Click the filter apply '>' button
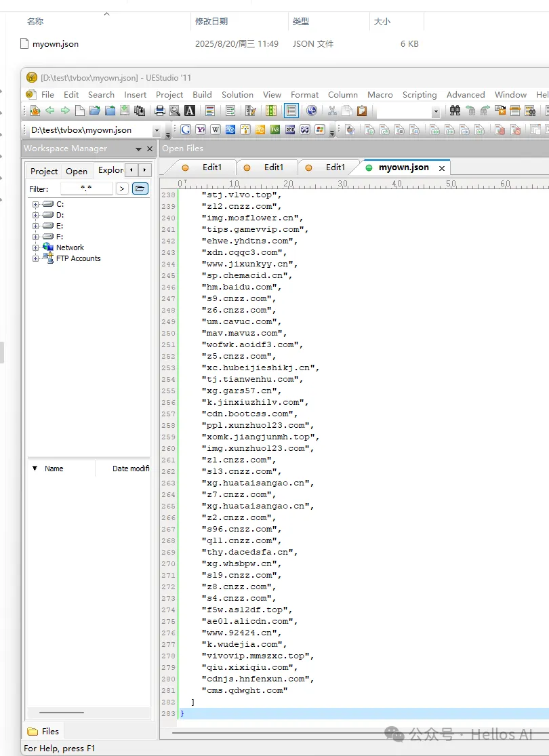This screenshot has width=549, height=756. pos(122,188)
